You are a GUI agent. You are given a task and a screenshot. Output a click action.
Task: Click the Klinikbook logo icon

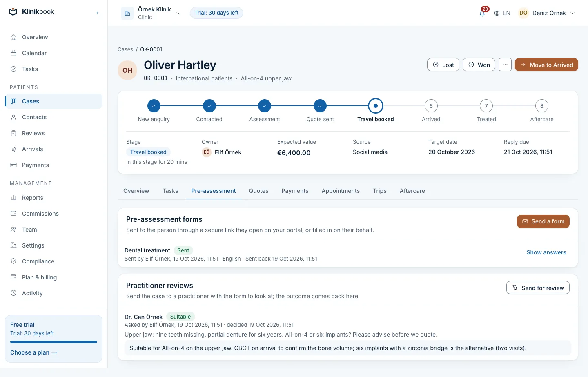coord(13,12)
